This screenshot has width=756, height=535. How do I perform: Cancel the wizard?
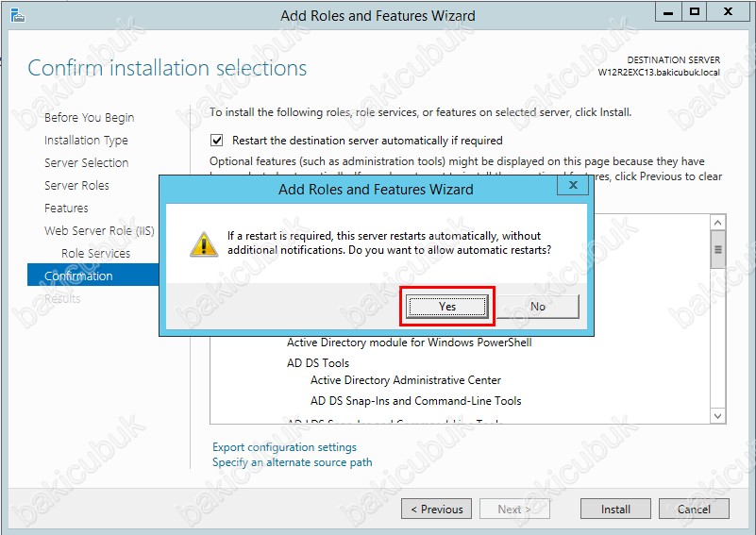(x=694, y=509)
